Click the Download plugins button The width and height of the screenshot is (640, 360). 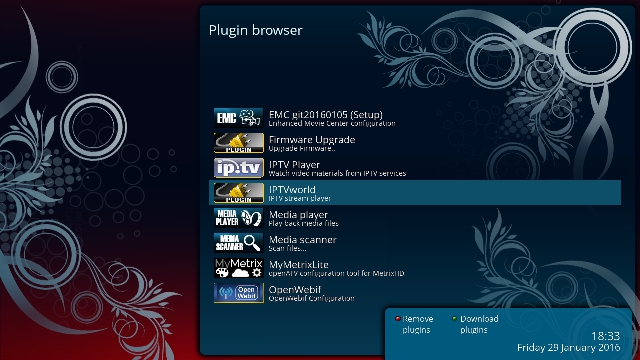click(x=476, y=324)
